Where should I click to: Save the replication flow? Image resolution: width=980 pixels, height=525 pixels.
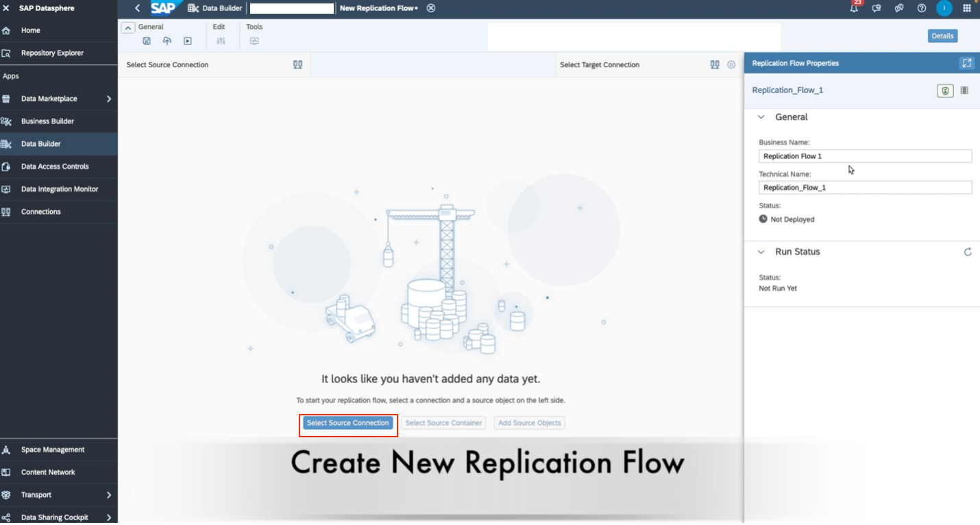click(147, 40)
